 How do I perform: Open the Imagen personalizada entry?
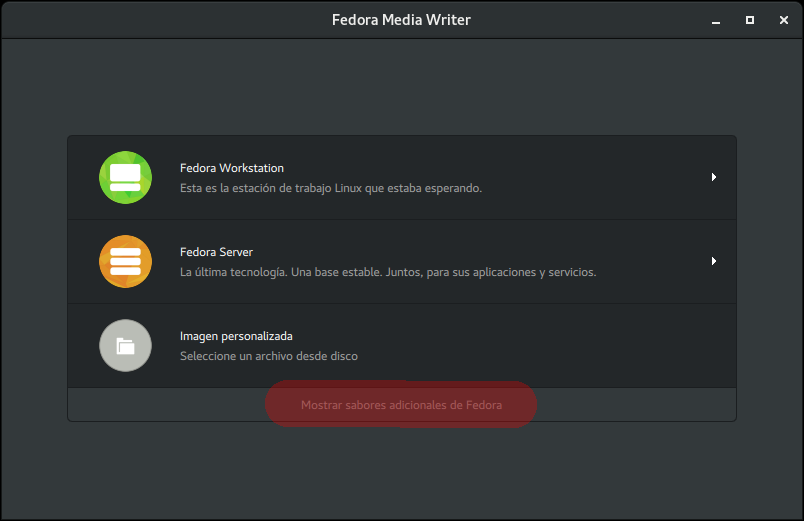point(402,346)
